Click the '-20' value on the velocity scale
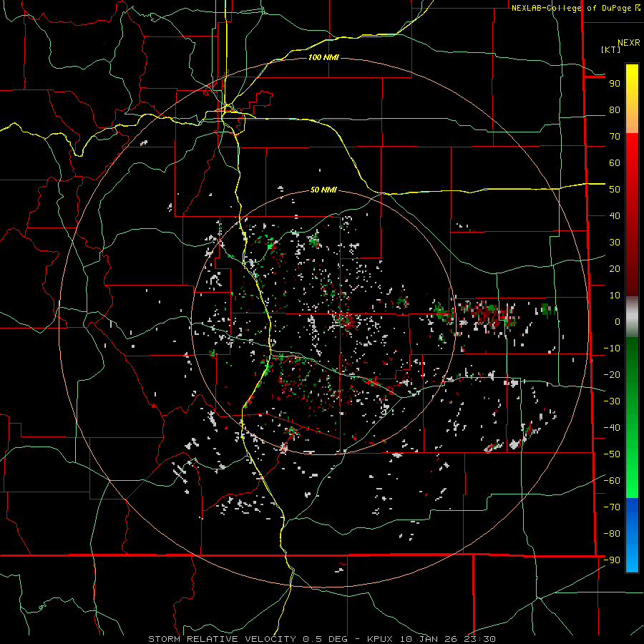The image size is (644, 644). coord(612,375)
